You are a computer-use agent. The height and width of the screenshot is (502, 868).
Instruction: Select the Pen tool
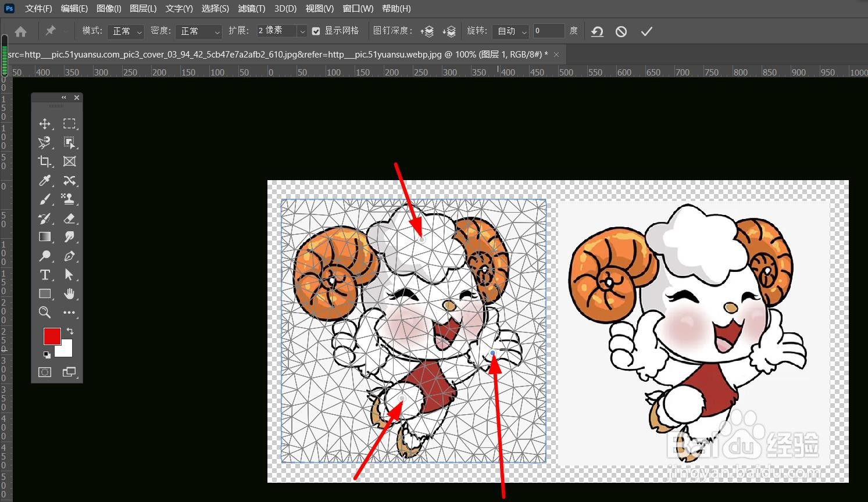click(x=69, y=256)
